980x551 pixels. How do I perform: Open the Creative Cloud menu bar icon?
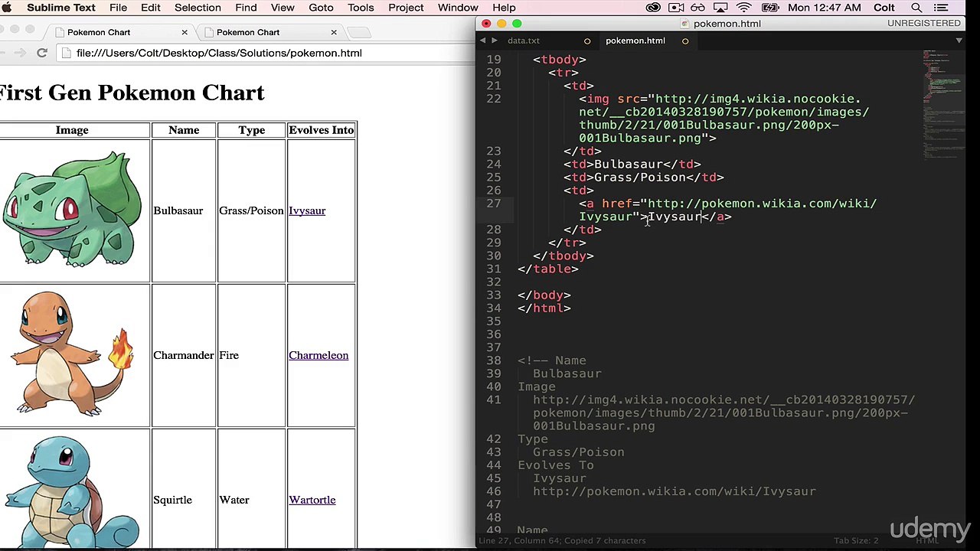click(653, 8)
